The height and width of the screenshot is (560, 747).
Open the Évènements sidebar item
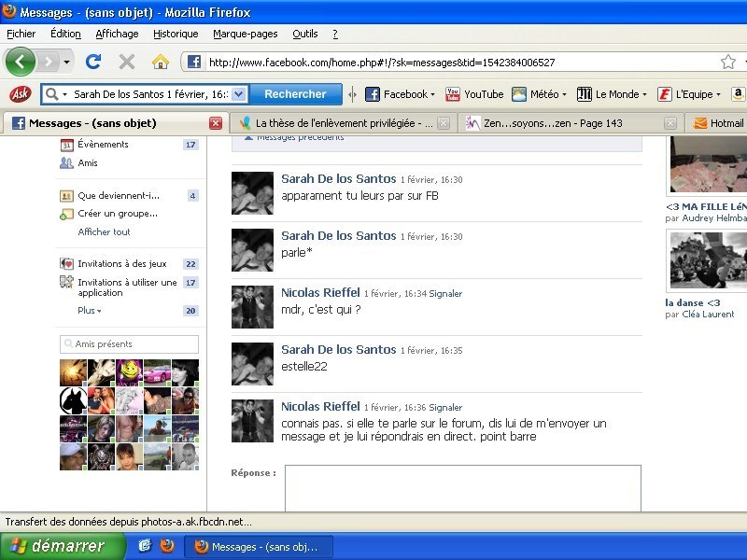(103, 145)
